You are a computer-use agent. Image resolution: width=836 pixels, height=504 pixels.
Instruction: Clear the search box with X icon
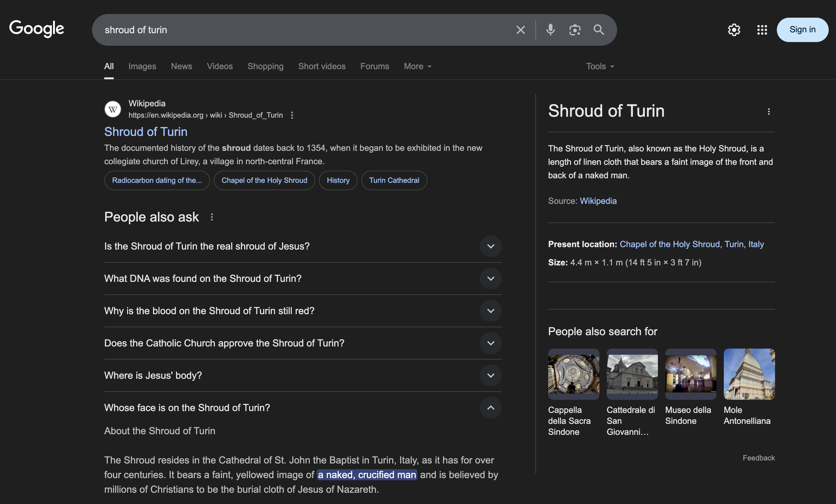click(x=520, y=30)
